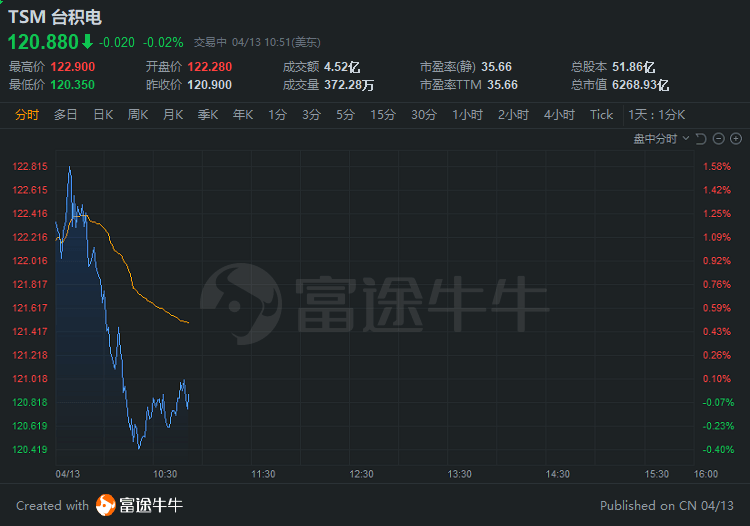The image size is (750, 526).
Task: Click the 121.018 price axis label
Action: (x=30, y=379)
